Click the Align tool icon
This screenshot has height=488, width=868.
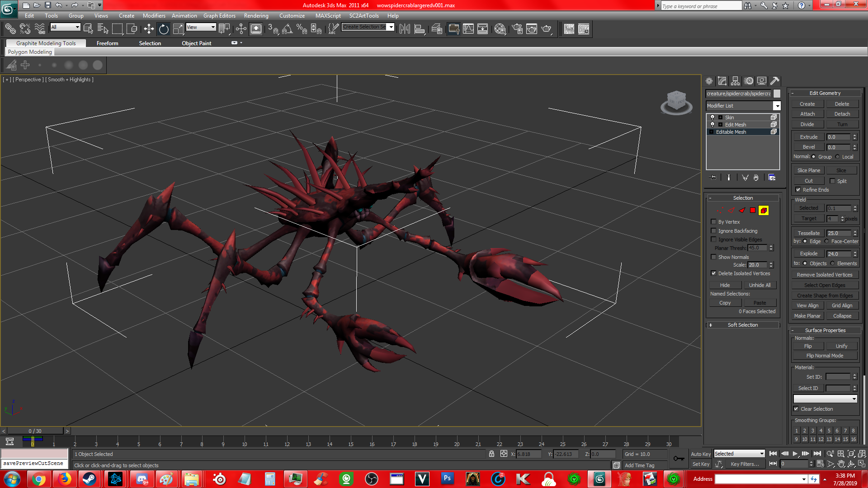(420, 29)
